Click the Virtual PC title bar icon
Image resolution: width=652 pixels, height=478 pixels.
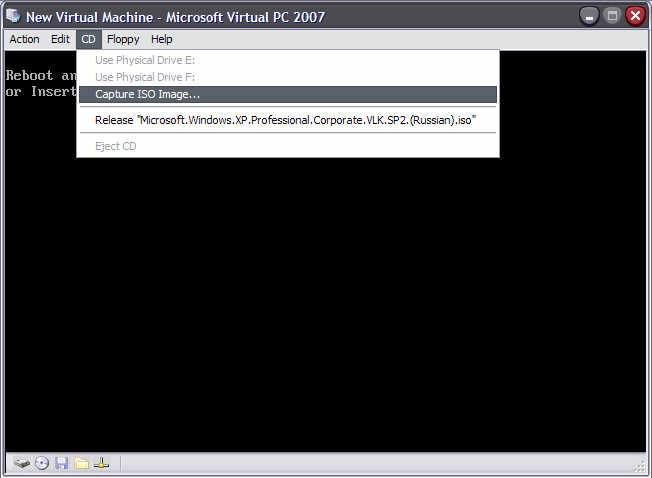click(13, 16)
